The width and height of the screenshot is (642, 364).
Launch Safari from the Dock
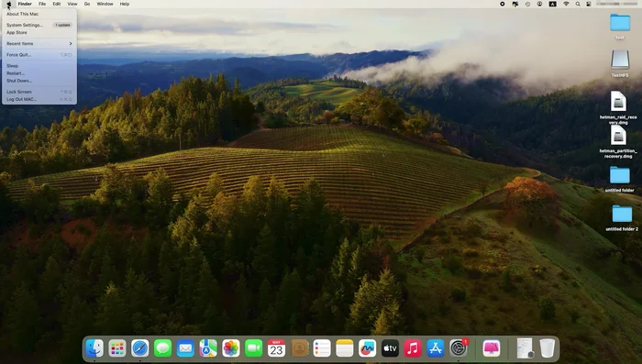click(140, 348)
